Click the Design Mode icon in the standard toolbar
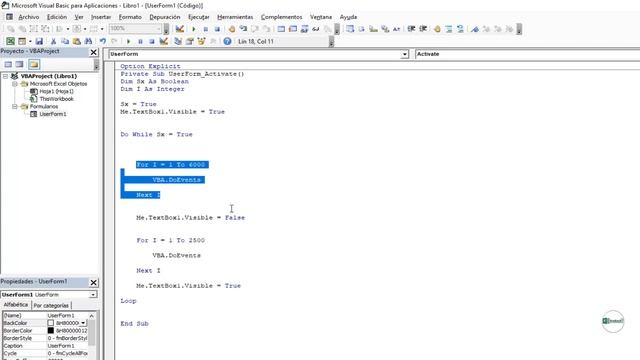The height and width of the screenshot is (360, 640). point(164,41)
